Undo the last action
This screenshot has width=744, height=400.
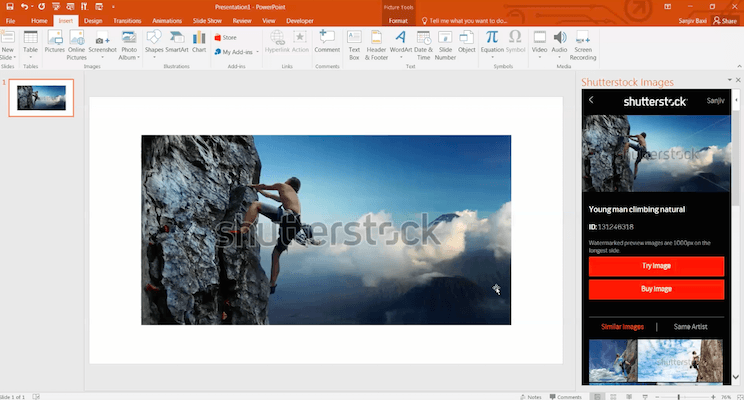(24, 7)
